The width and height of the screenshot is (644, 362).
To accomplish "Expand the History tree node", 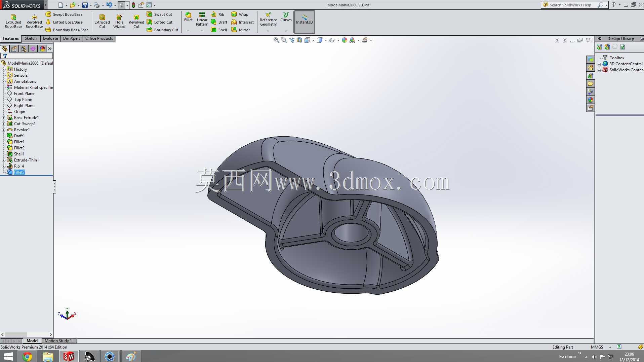I will click(x=4, y=69).
